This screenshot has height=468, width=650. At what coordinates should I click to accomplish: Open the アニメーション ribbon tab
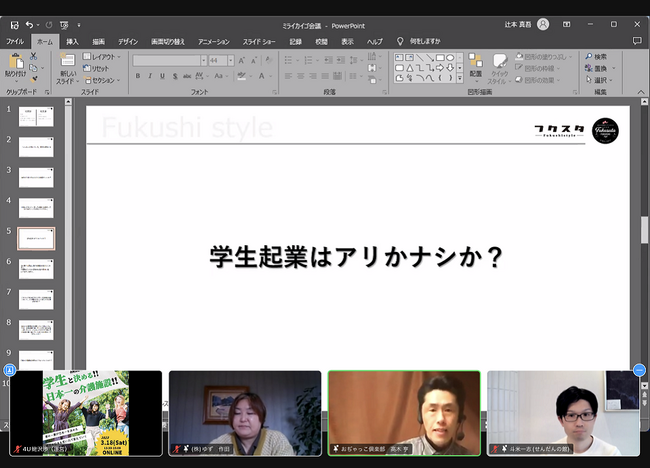(213, 41)
